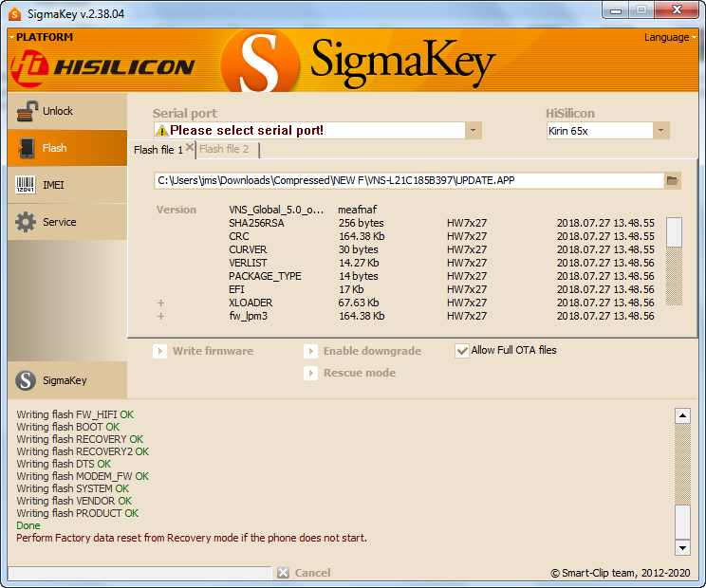Click Write firmware button label
706x588 pixels.
(213, 351)
